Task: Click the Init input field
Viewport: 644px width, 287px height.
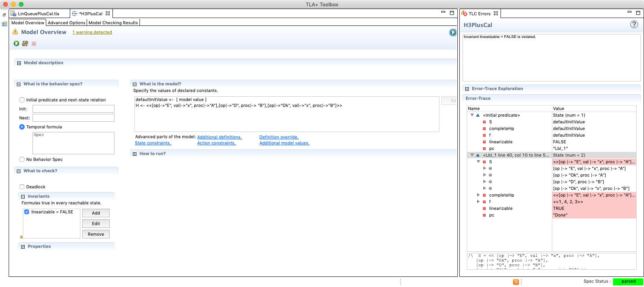Action: (x=73, y=109)
